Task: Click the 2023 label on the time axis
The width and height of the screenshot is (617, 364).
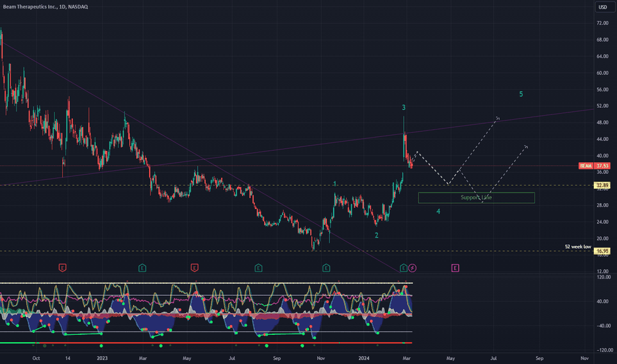Action: [102, 358]
